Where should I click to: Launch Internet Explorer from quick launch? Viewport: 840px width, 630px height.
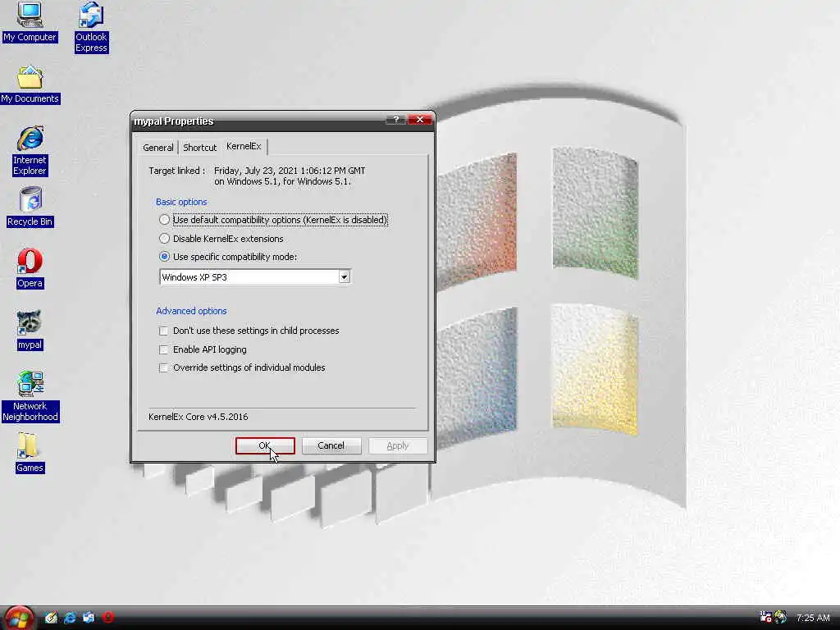pyautogui.click(x=70, y=618)
